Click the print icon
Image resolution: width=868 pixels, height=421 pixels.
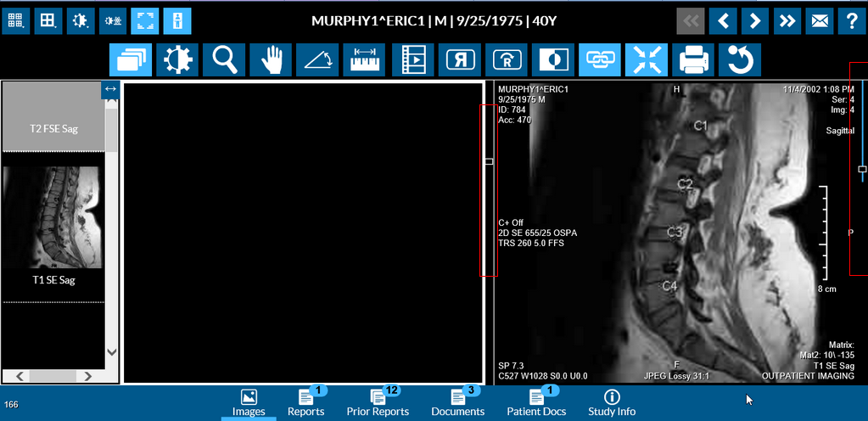pos(693,60)
